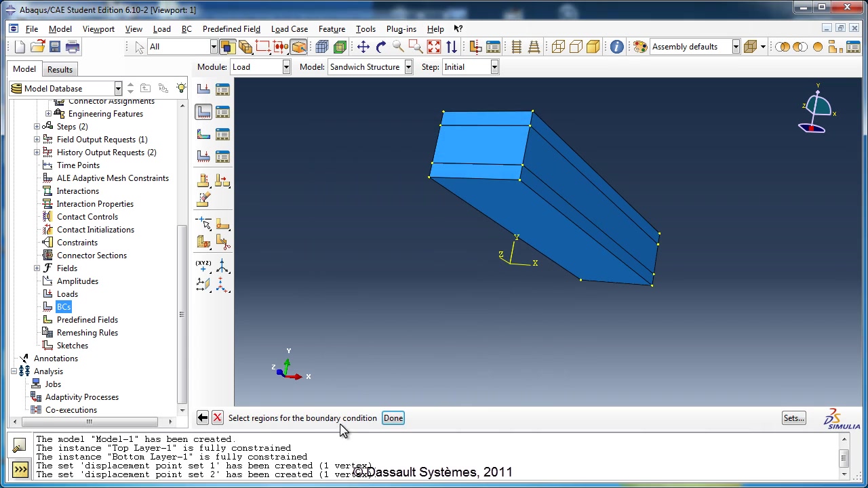
Task: Open the query information icon
Action: (x=616, y=47)
